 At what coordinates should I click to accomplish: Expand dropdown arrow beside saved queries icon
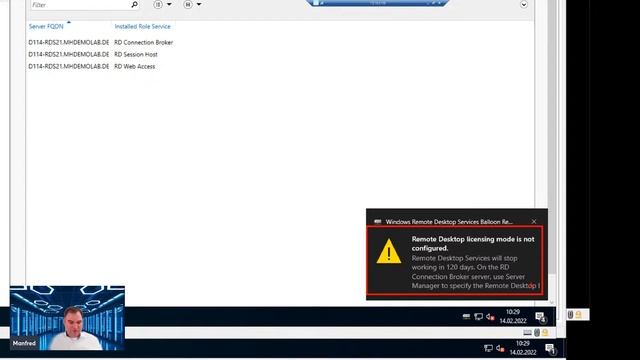(x=199, y=4)
